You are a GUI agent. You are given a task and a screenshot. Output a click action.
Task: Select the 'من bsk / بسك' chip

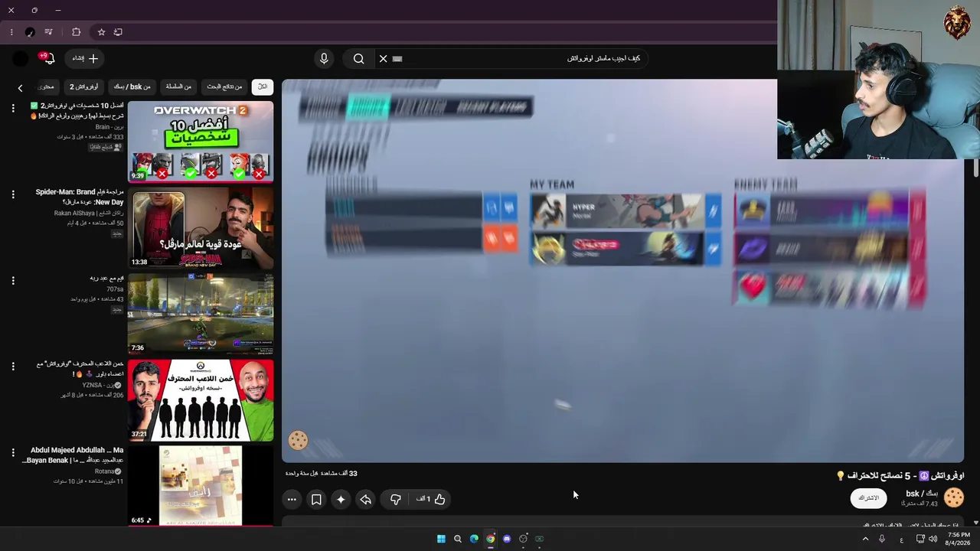click(x=132, y=86)
